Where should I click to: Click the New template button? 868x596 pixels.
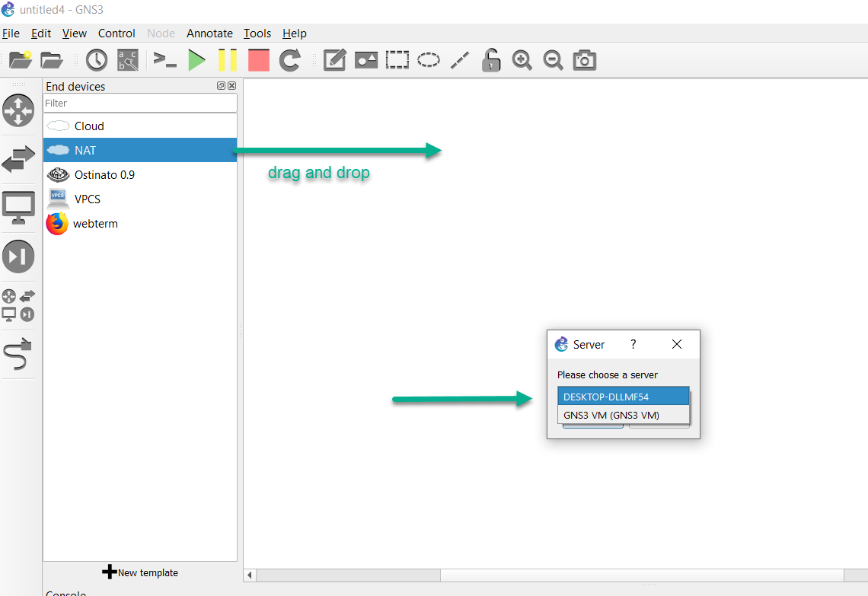click(x=140, y=572)
